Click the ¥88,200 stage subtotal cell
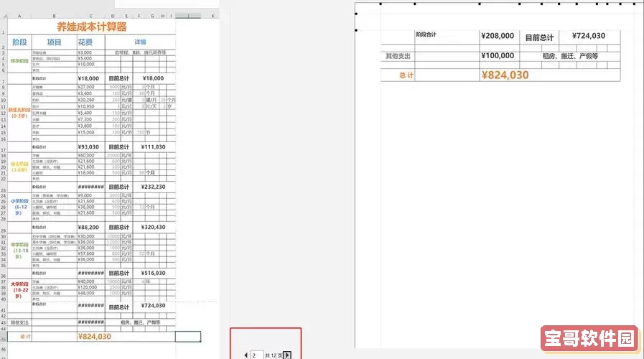 90,227
